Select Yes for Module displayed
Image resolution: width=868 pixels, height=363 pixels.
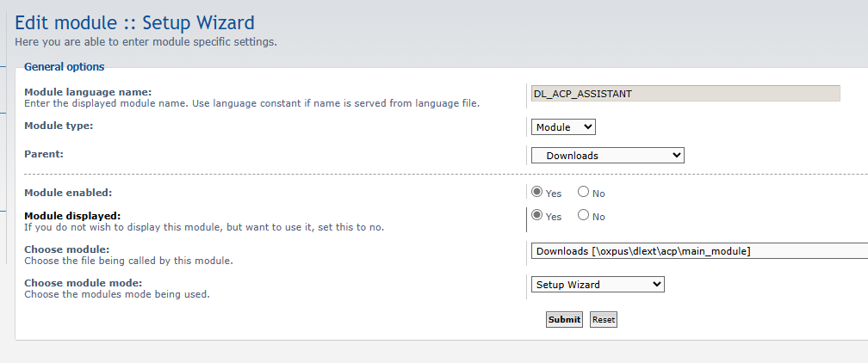point(537,216)
